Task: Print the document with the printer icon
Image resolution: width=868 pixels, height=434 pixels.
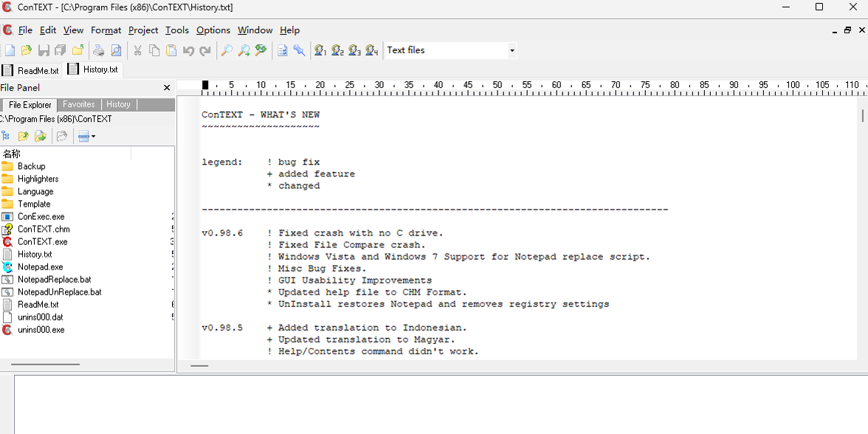Action: click(99, 50)
